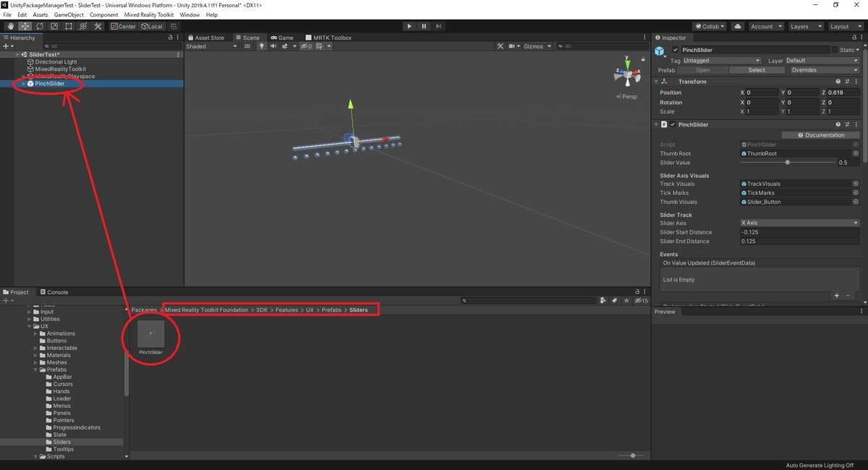The width and height of the screenshot is (868, 470).
Task: Start Play mode
Action: (409, 27)
